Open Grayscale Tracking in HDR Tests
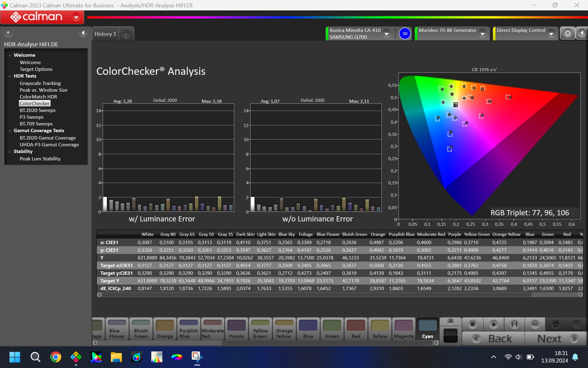 point(40,83)
